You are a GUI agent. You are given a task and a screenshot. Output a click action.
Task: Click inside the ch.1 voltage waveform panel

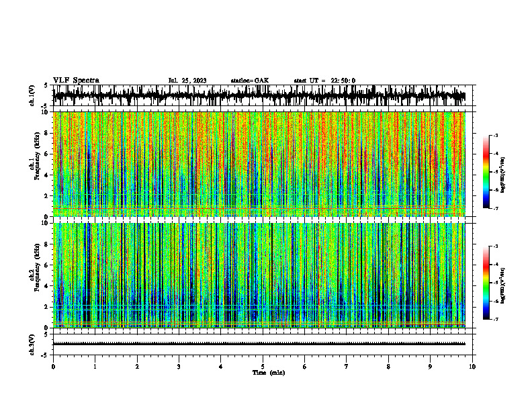coord(264,95)
